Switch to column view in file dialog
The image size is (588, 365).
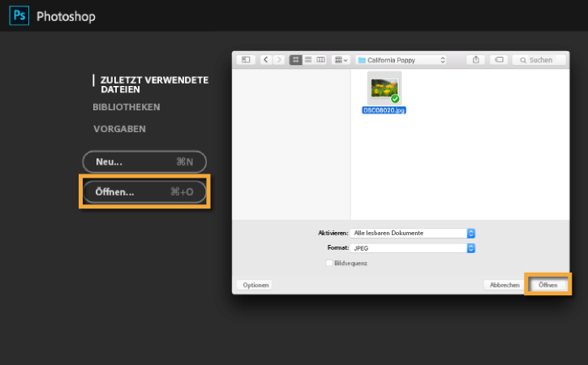coord(320,60)
